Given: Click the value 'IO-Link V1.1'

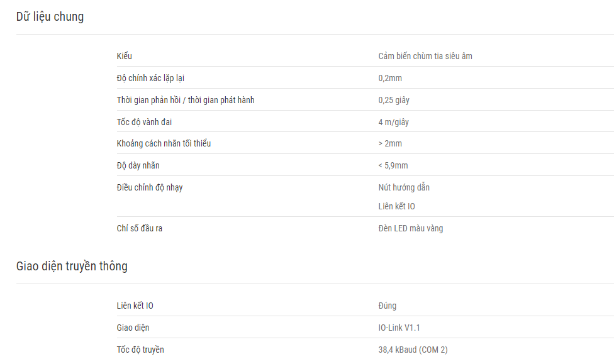Looking at the screenshot, I should click(399, 328).
